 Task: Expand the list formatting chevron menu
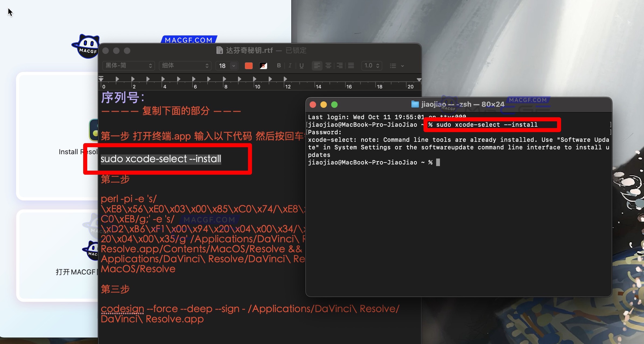(402, 66)
